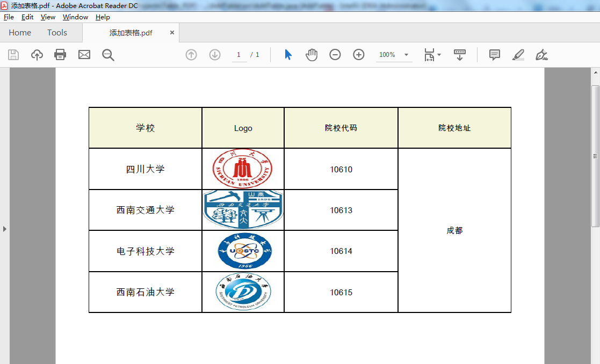Click the 学校 header cell
The height and width of the screenshot is (364, 600).
146,128
